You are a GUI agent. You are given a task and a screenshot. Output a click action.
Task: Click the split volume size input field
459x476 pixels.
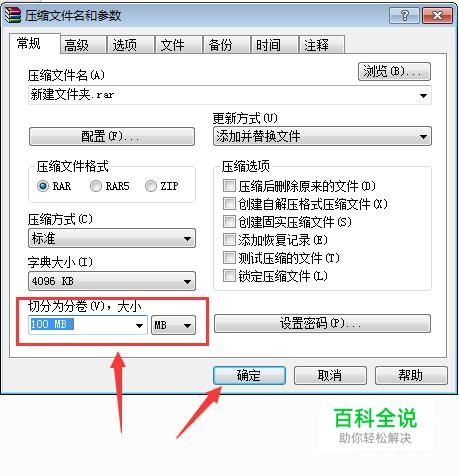tap(82, 325)
